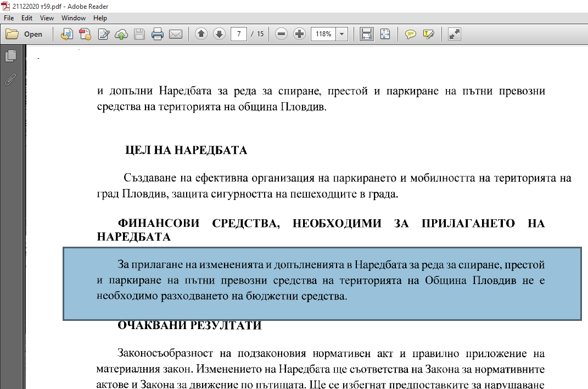This screenshot has width=588, height=389.
Task: Click heading 'ОЧАКВАНИ РЕЗУЛТАТИ'
Action: 189,325
